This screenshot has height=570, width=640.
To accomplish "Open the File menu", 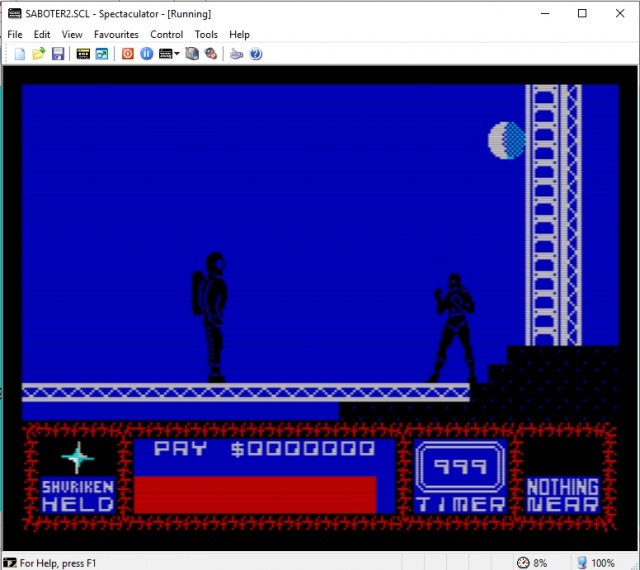I will pyautogui.click(x=15, y=35).
